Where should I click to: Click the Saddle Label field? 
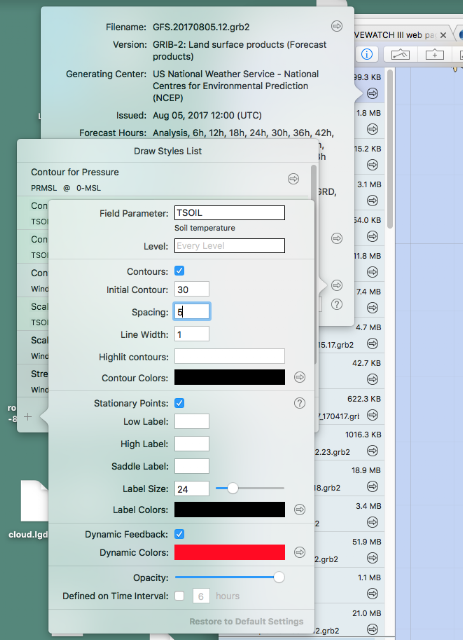tap(192, 466)
